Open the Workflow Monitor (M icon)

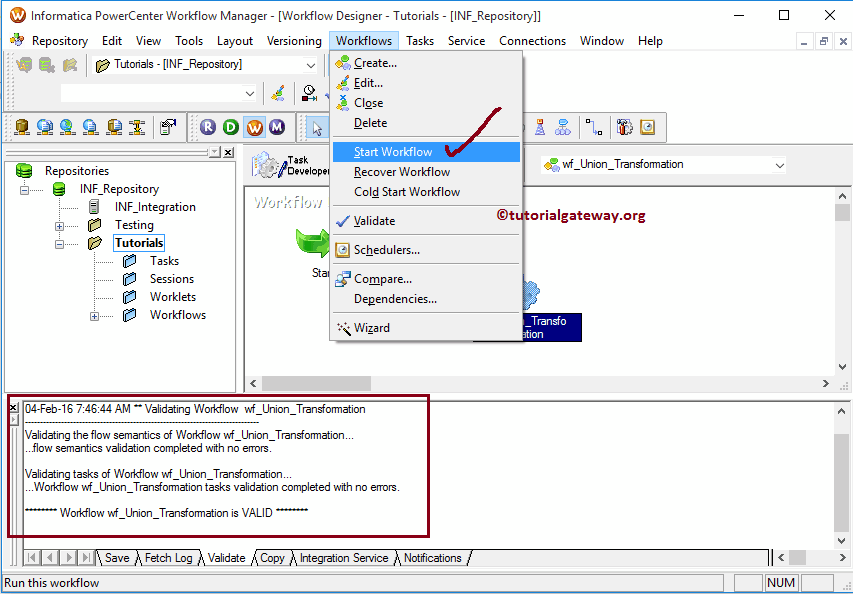pyautogui.click(x=275, y=127)
